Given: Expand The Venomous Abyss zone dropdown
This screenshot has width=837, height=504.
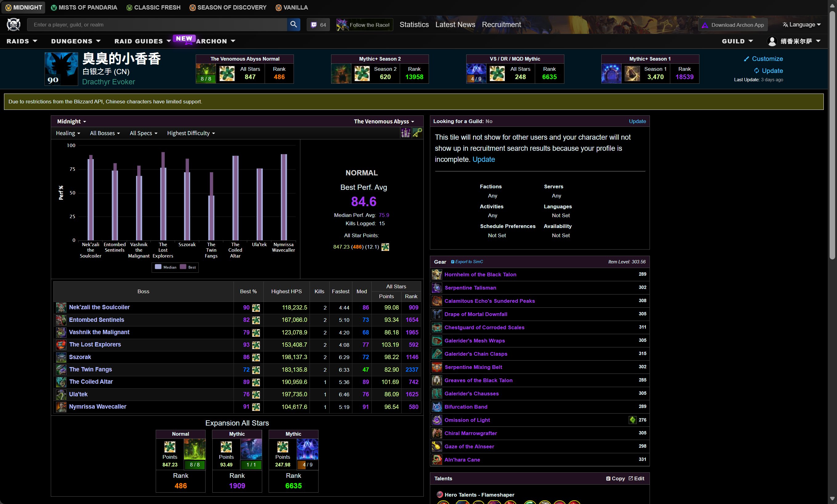Looking at the screenshot, I should (x=384, y=122).
